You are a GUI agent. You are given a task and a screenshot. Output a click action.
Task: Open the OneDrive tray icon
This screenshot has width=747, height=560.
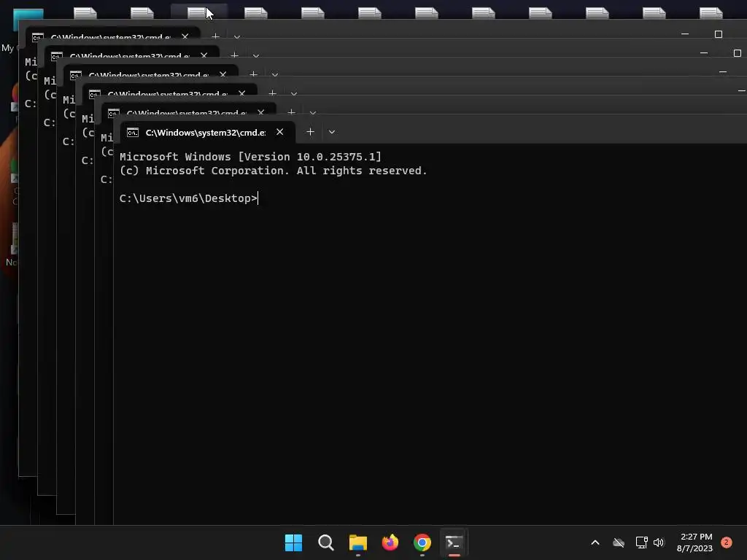pyautogui.click(x=619, y=542)
